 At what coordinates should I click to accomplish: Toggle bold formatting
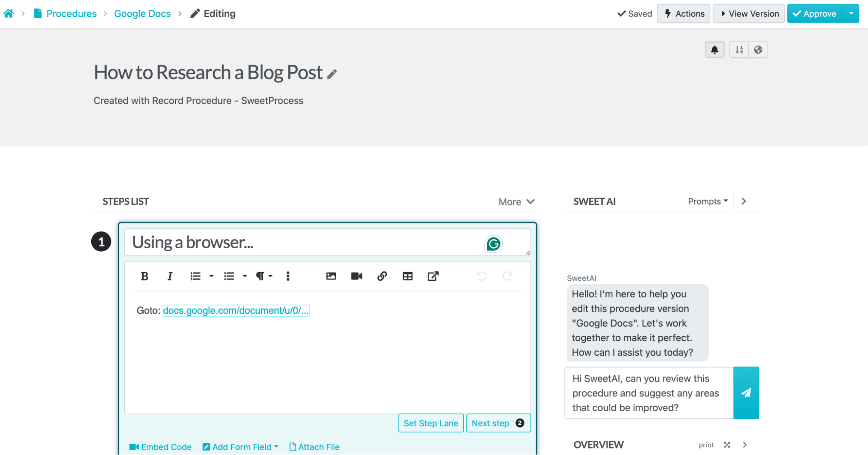tap(145, 276)
